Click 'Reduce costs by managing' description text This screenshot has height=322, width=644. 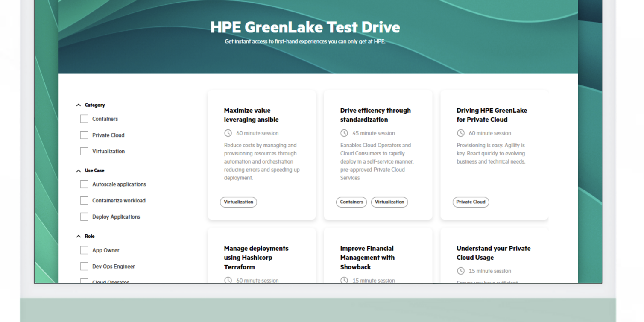tap(262, 161)
